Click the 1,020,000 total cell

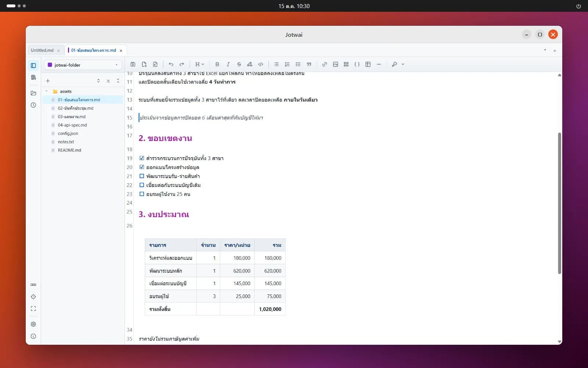[270, 309]
